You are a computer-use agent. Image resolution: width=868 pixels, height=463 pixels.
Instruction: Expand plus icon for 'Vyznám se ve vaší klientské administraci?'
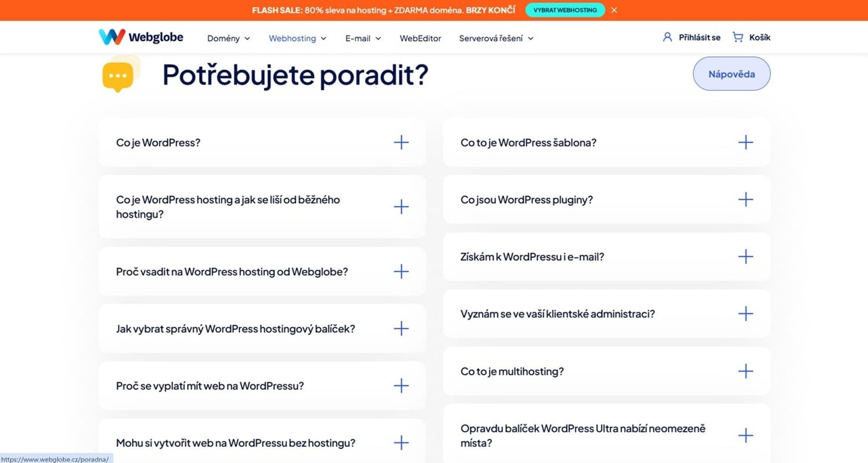(746, 314)
